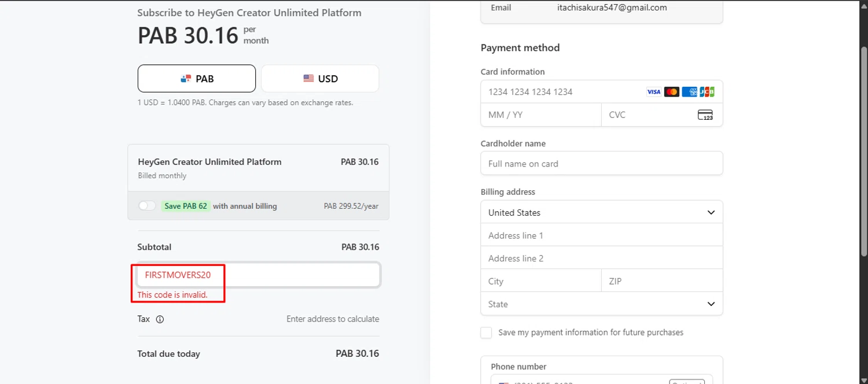Click the Address line 2 field
Viewport: 868px width, 384px height.
tap(602, 259)
